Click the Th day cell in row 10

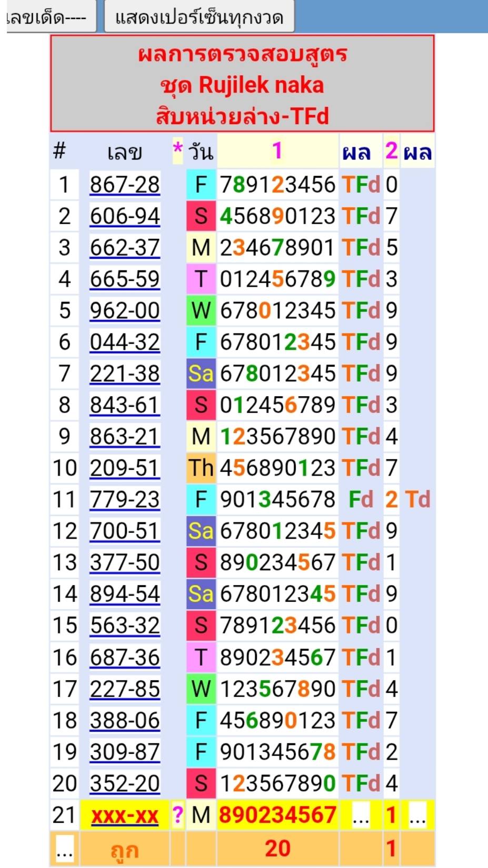point(201,468)
